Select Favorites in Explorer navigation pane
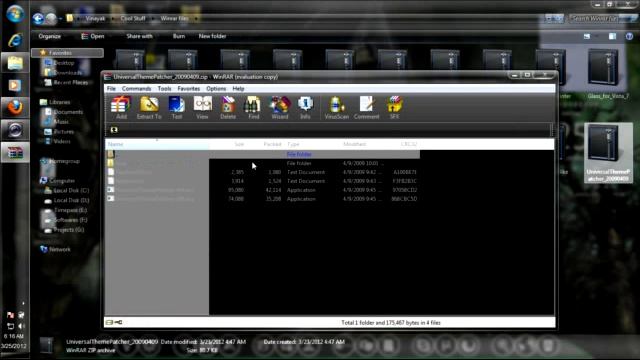 (67, 53)
